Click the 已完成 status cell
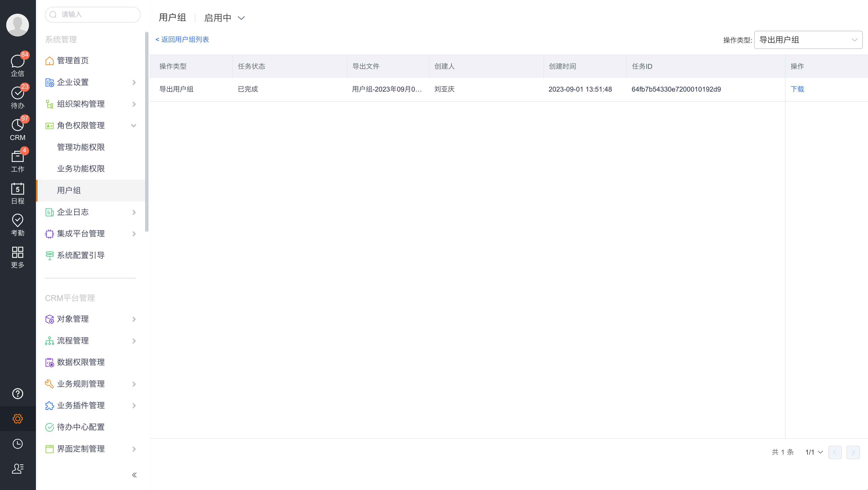868x490 pixels. [x=248, y=89]
